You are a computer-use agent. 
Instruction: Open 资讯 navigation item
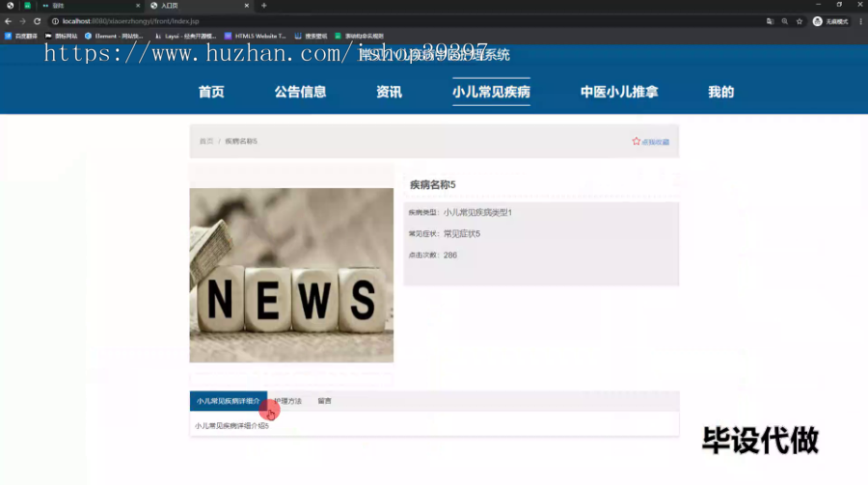click(390, 92)
